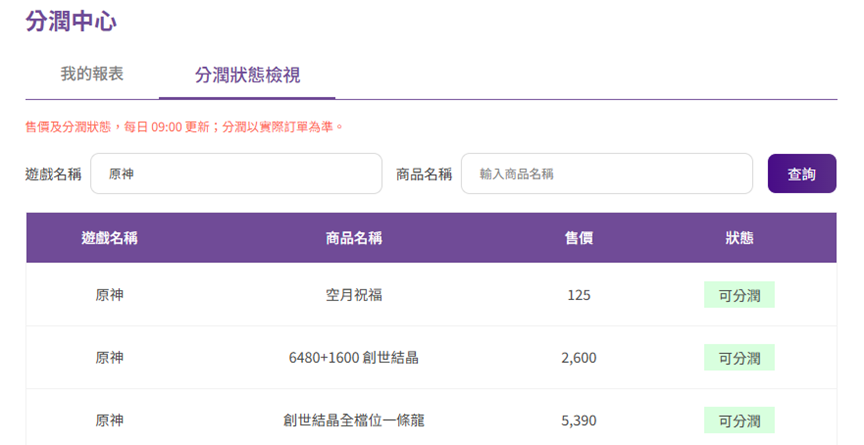
Task: Click the 狀態 column header
Action: [739, 238]
